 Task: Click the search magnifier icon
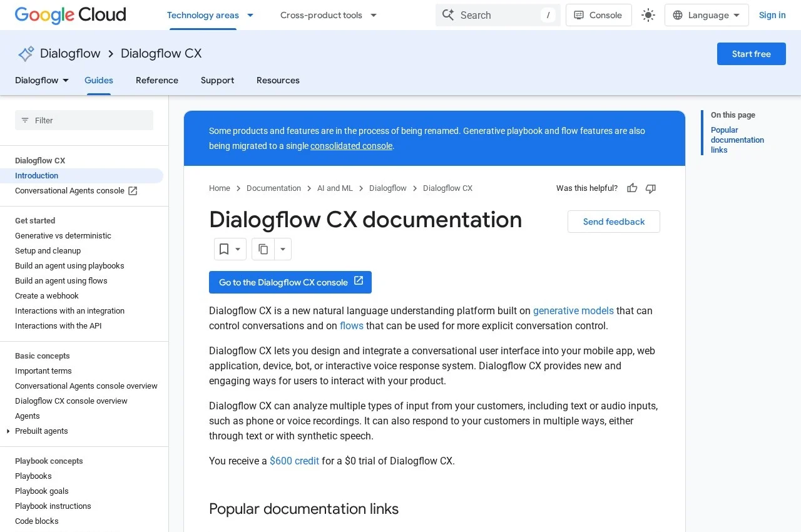(448, 15)
